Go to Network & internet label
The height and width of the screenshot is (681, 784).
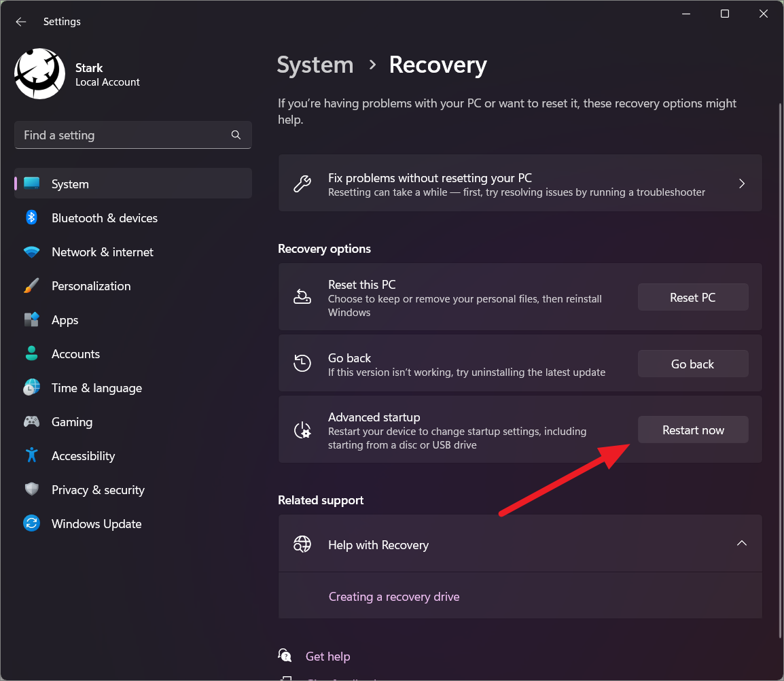103,252
